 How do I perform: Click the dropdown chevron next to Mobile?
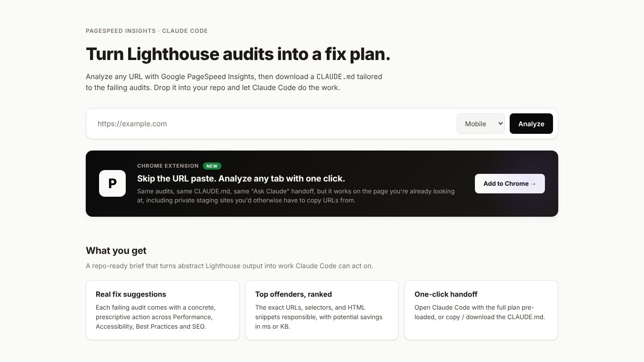pos(500,123)
